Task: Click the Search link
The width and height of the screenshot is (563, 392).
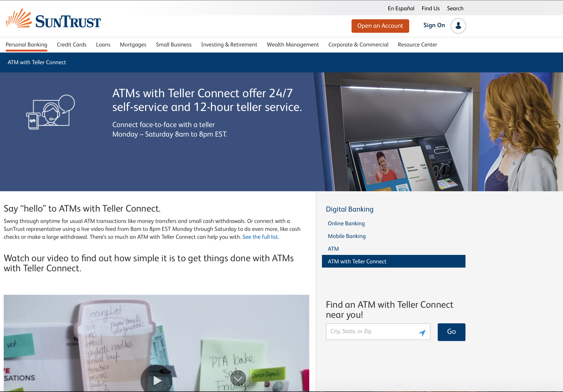Action: [x=455, y=8]
